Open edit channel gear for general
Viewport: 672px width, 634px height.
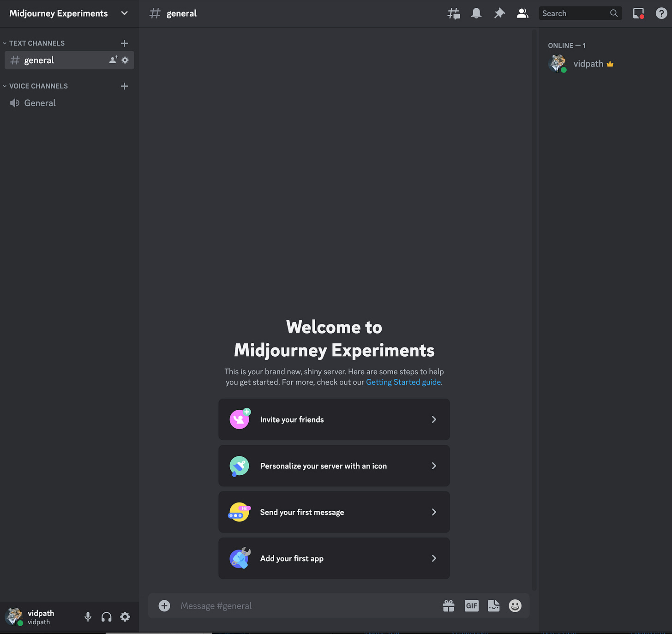(x=125, y=60)
